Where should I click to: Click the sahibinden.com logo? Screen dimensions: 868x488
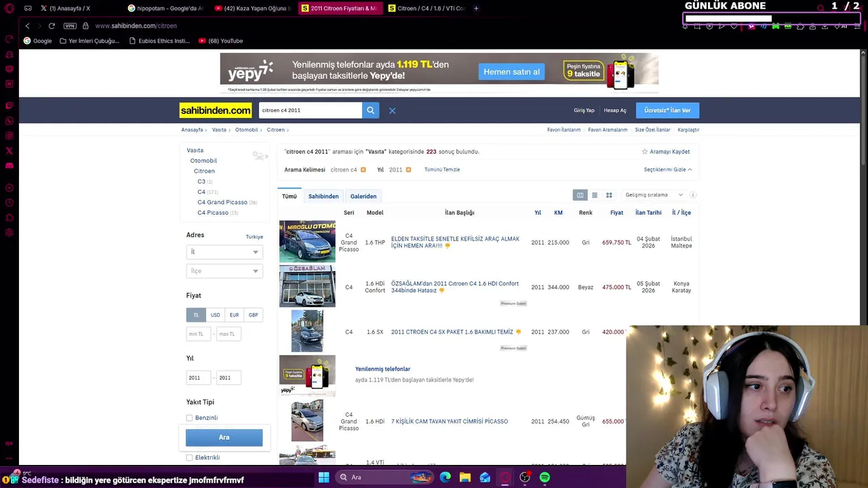(215, 110)
